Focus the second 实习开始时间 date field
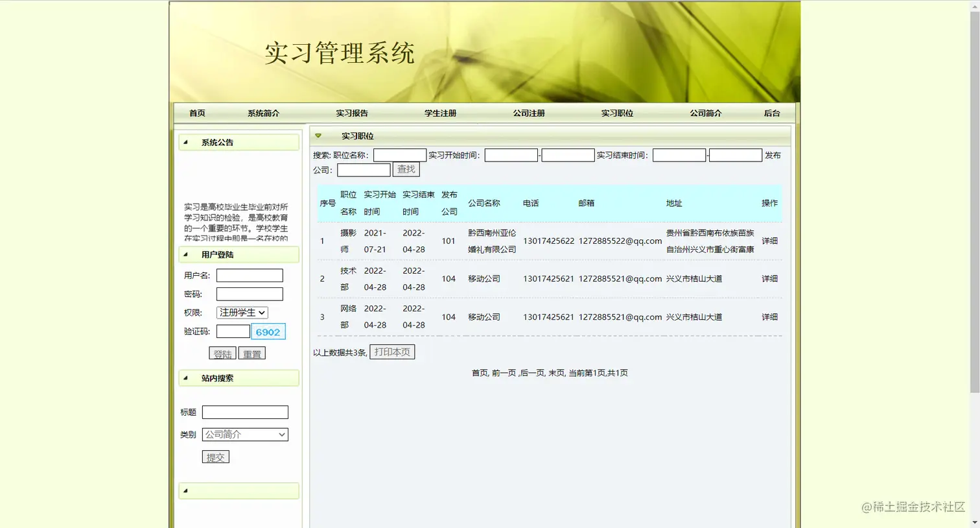 tap(568, 155)
